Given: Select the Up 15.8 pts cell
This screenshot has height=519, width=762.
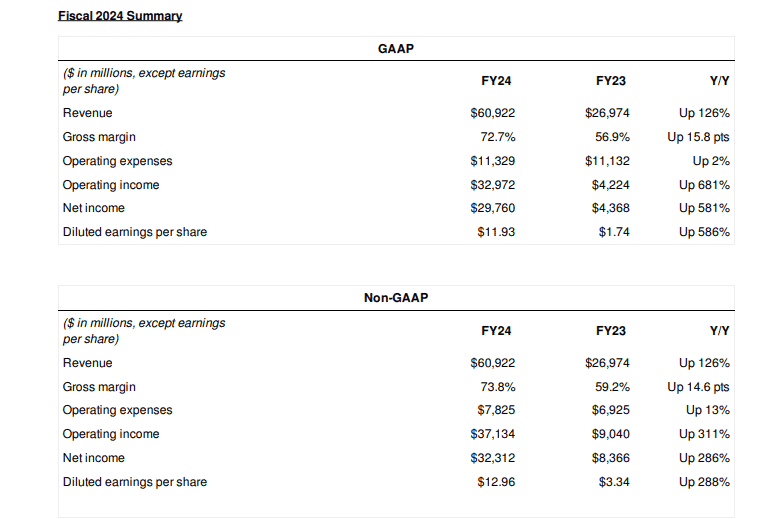Looking at the screenshot, I should [x=699, y=137].
